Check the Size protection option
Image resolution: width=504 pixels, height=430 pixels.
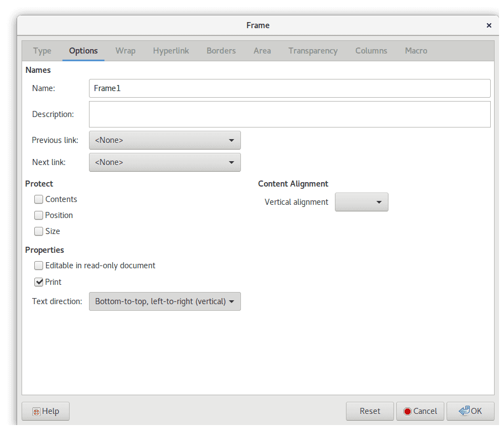(x=39, y=231)
